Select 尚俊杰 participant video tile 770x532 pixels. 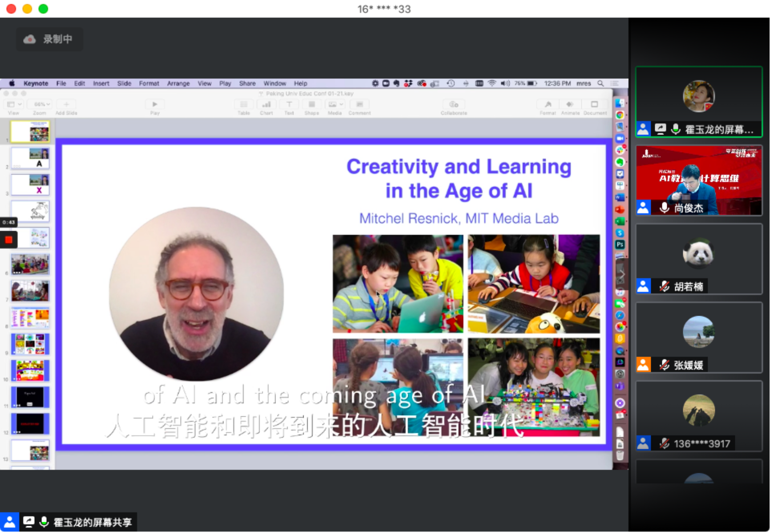[699, 180]
